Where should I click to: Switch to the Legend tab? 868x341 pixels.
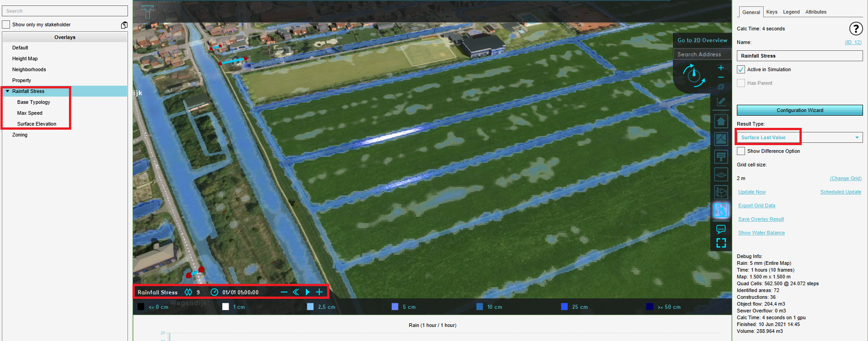pos(791,12)
